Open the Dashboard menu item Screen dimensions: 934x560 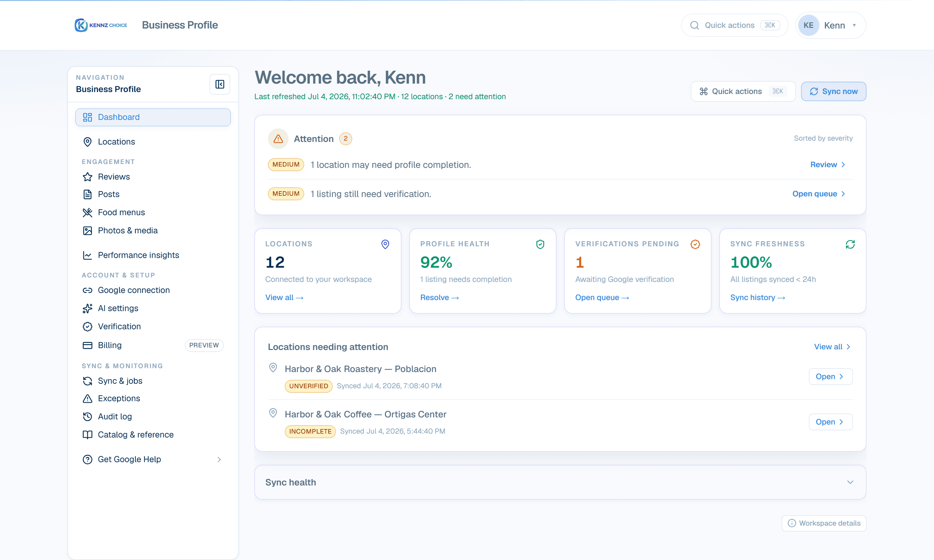tap(153, 117)
